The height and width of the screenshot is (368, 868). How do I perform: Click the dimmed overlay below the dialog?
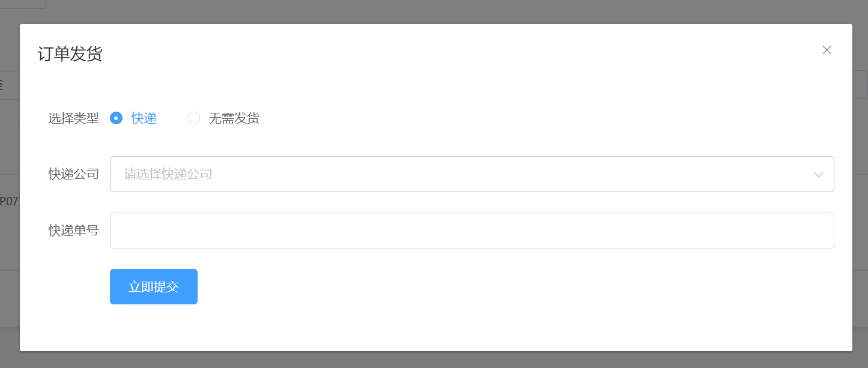pyautogui.click(x=434, y=360)
